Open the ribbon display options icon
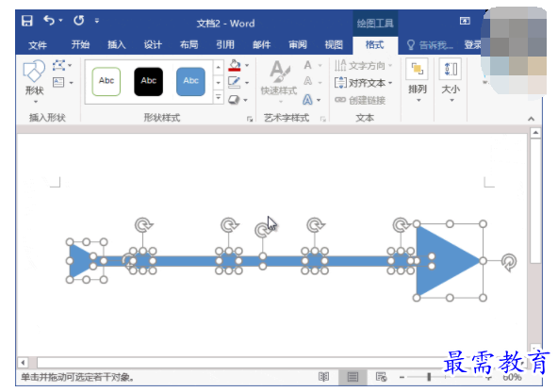558x392 pixels. pos(465,21)
